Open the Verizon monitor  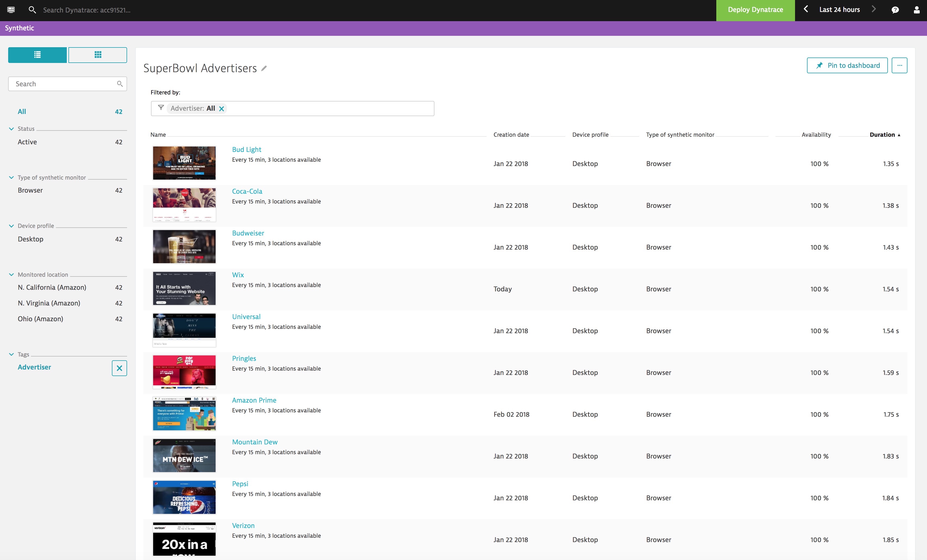coord(243,526)
